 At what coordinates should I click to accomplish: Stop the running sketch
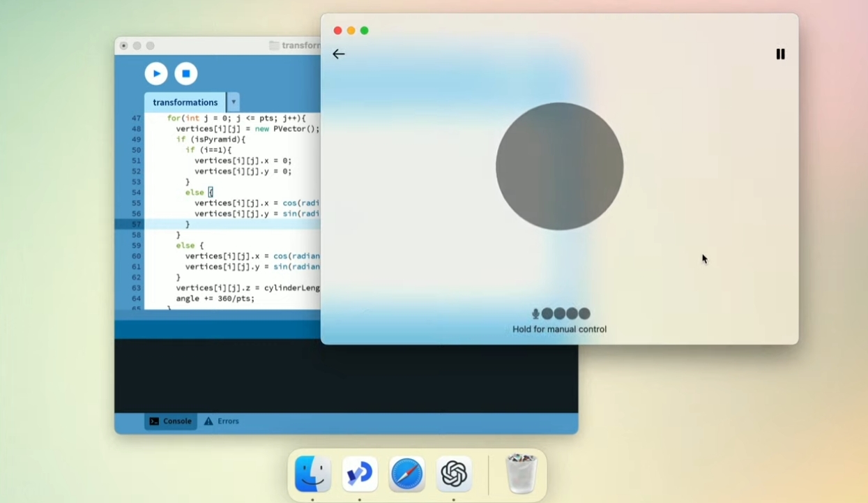185,73
